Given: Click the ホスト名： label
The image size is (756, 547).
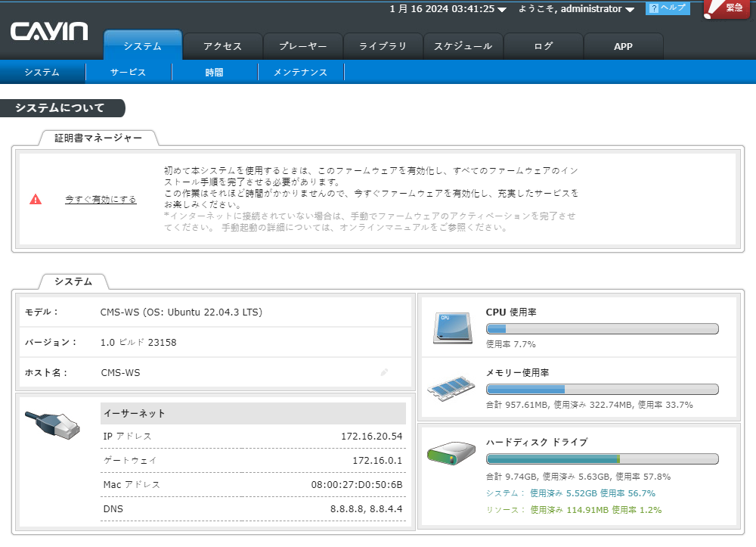Looking at the screenshot, I should click(x=46, y=373).
